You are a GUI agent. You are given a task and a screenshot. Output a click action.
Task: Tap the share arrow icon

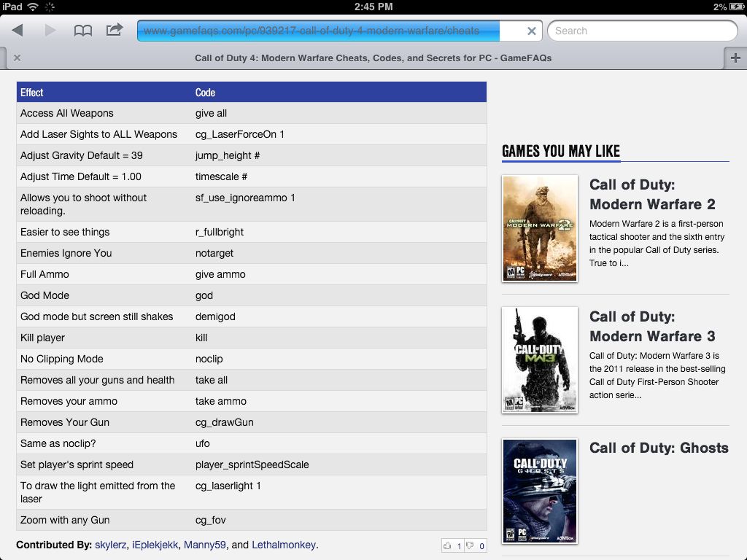click(x=115, y=30)
